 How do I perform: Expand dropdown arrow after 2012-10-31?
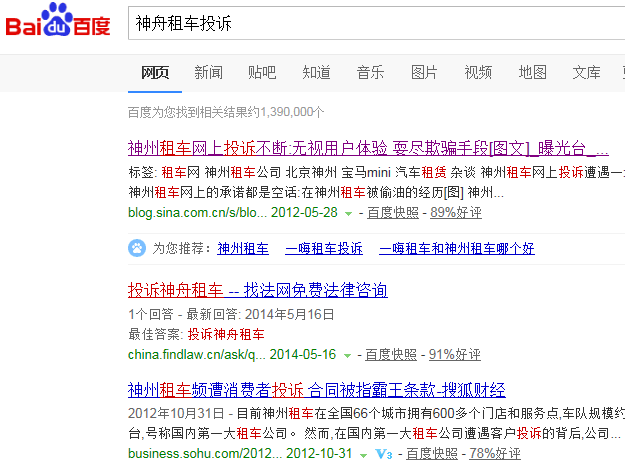(x=363, y=455)
